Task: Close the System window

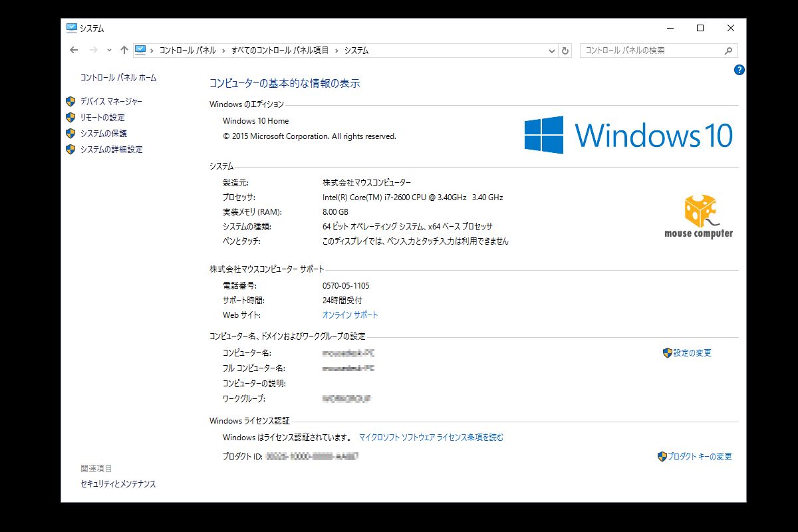Action: tap(731, 28)
